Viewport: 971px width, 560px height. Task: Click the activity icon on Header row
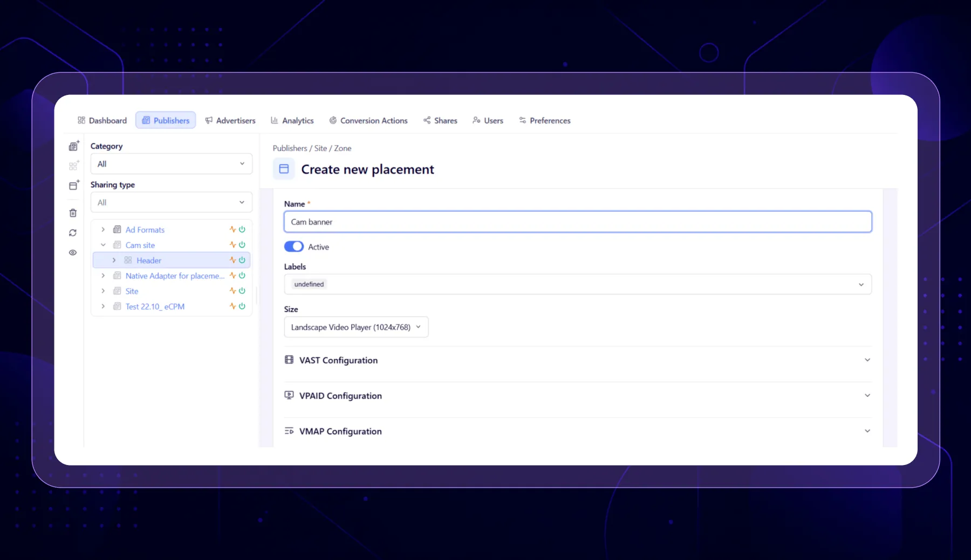point(233,260)
